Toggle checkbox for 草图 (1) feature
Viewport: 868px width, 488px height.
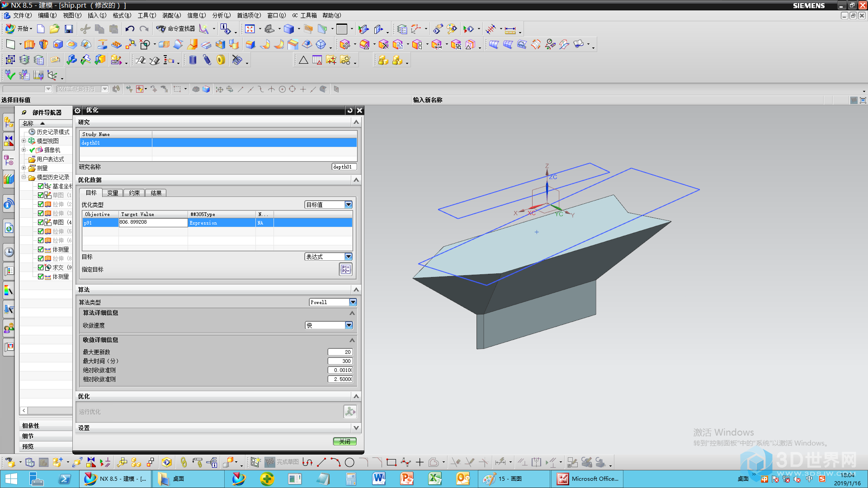click(x=41, y=195)
